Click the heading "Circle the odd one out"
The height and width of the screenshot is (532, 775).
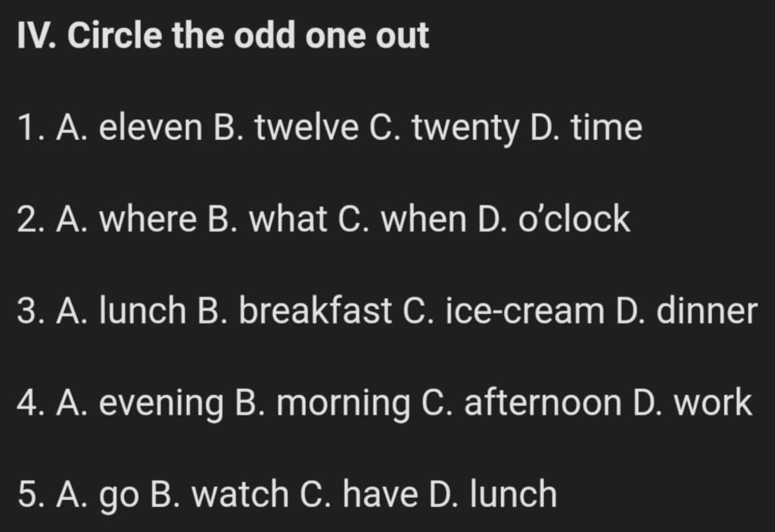[248, 36]
